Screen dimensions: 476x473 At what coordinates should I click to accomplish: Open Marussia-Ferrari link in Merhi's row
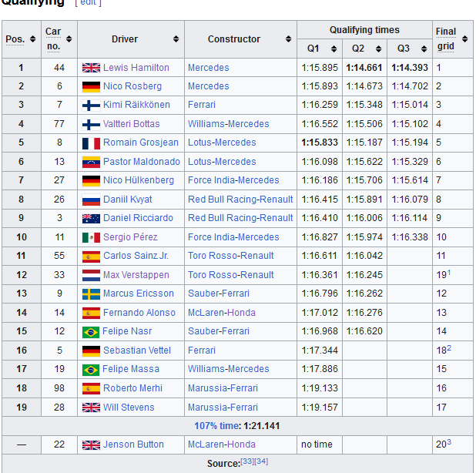223,388
